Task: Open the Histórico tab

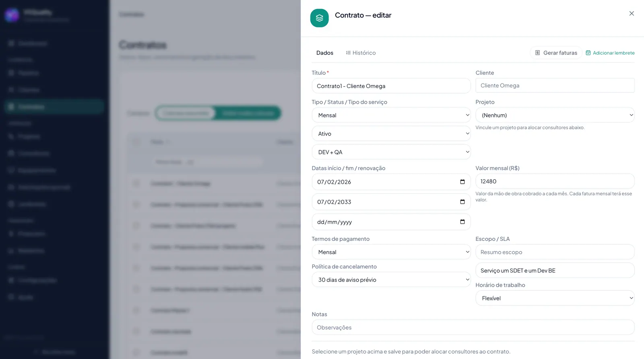Action: click(361, 53)
